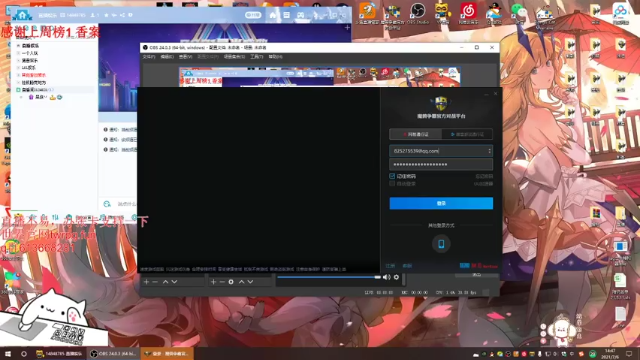
Task: Click the YY channel house logo
Action: (x=22, y=15)
